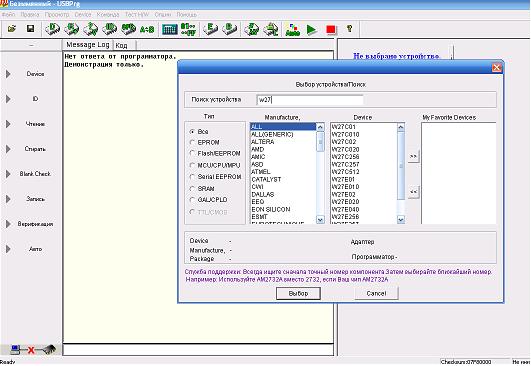Click the Device list scrollbar thumb
The image size is (531, 366).
[x=401, y=166]
